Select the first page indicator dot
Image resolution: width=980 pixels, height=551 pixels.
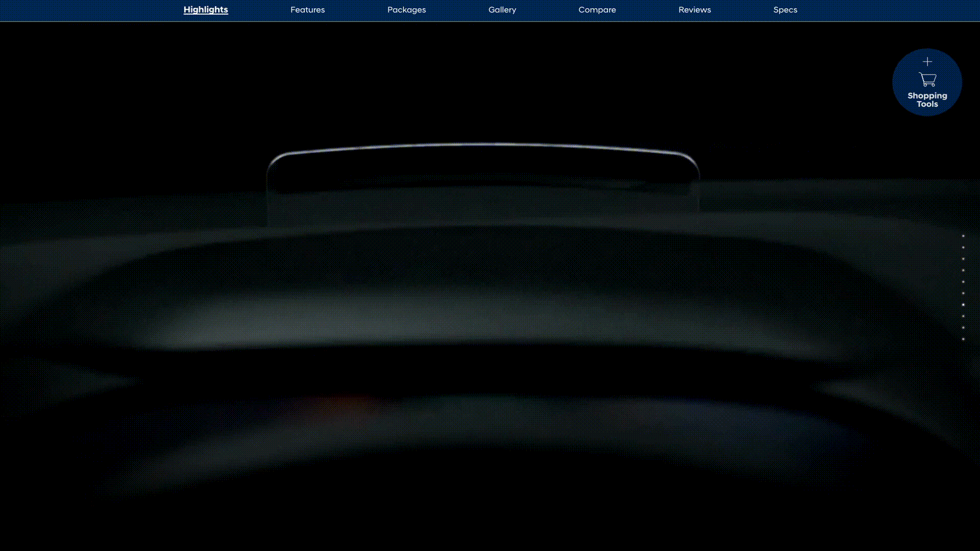pos(963,236)
